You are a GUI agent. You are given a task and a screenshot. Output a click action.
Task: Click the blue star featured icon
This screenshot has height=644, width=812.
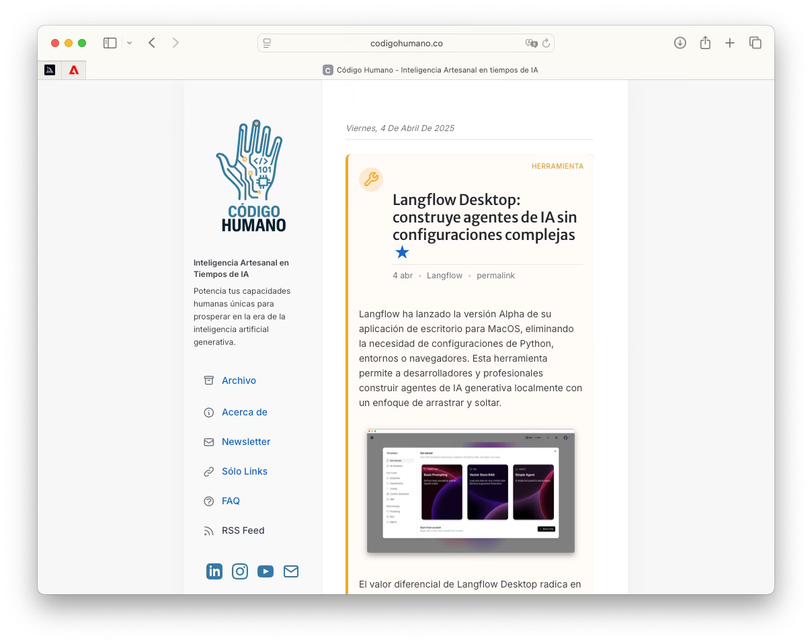[402, 252]
